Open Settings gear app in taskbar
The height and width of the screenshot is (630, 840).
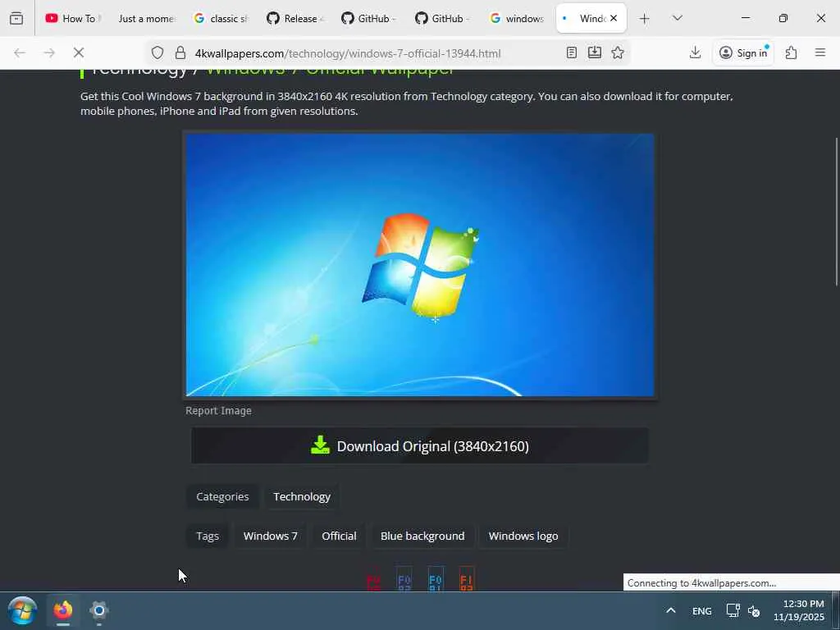click(99, 610)
